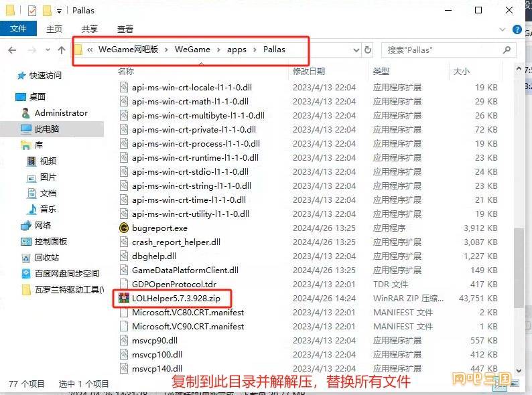This screenshot has height=395, width=532.
Task: Sort by 修改日期 column header
Action: coord(309,71)
